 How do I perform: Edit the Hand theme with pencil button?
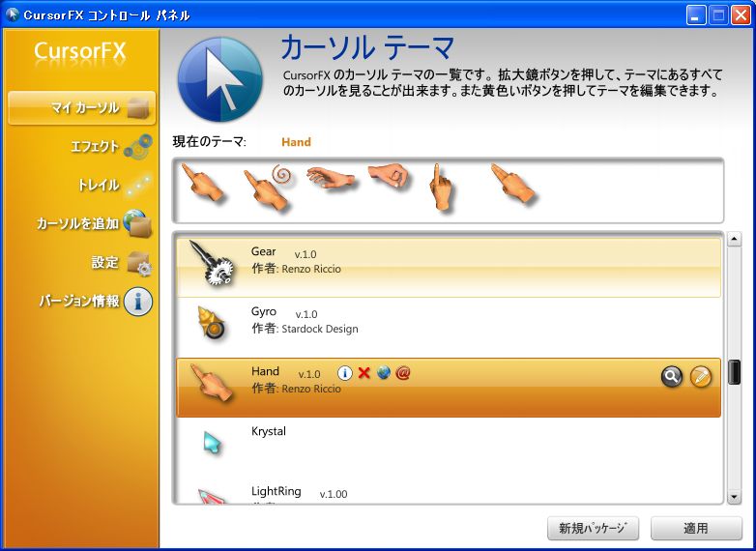(701, 377)
